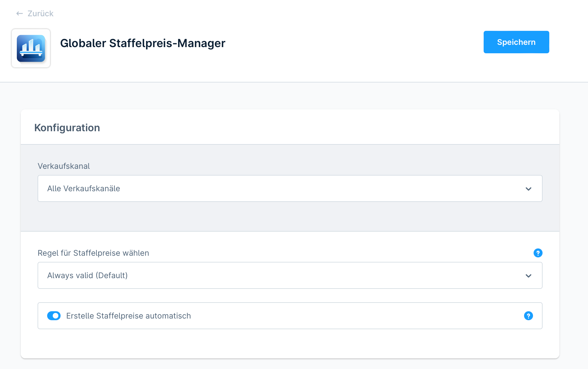This screenshot has width=588, height=369.
Task: Click the Staffelpreis-Manager plugin logo
Action: coord(31,48)
